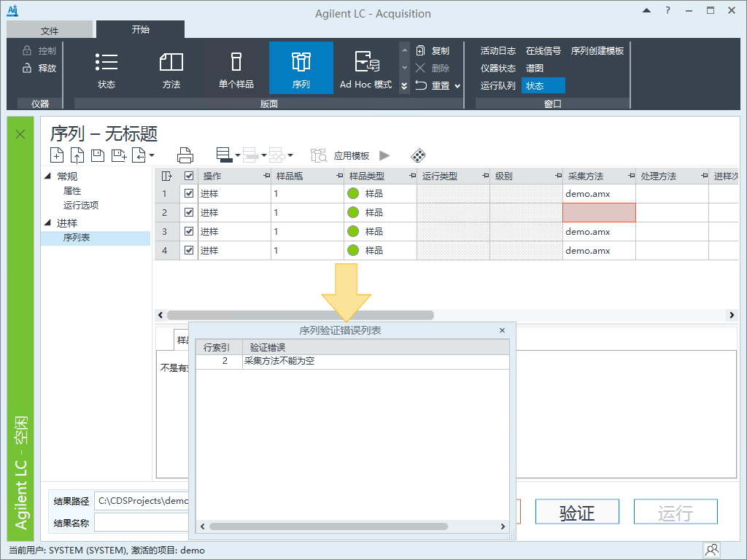The height and width of the screenshot is (560, 747).
Task: Close the 序列验证错误列表 dialog
Action: (x=502, y=330)
